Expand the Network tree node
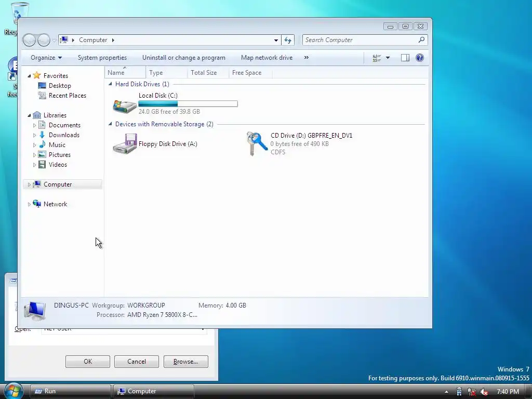The width and height of the screenshot is (532, 399). [x=29, y=204]
